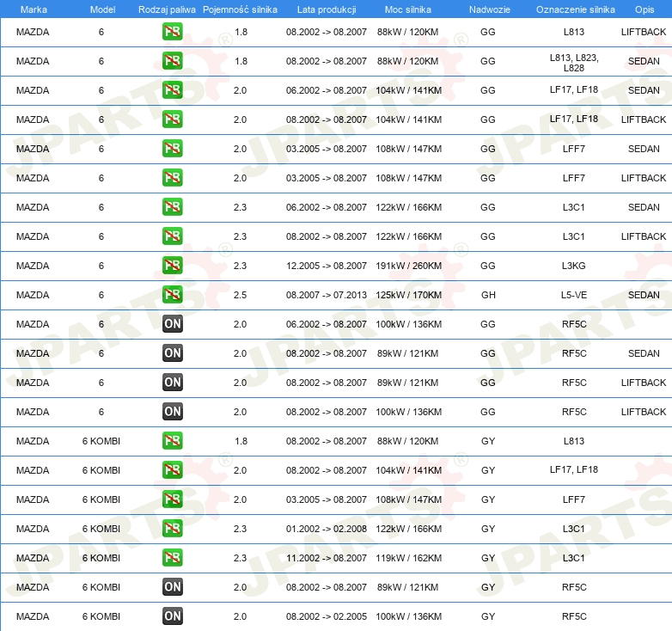Select the petrol icon for 6 KOMBI L813
The height and width of the screenshot is (631, 672).
(x=172, y=441)
